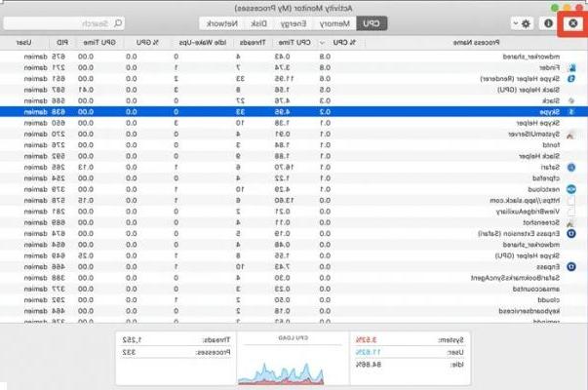
Task: Select the cfprefsd process row
Action: tap(294, 178)
